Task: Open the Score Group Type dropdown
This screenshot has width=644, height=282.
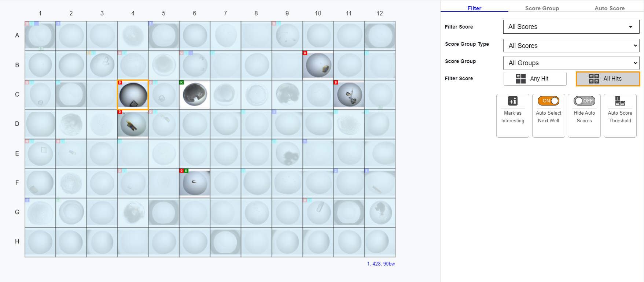Action: coord(571,46)
